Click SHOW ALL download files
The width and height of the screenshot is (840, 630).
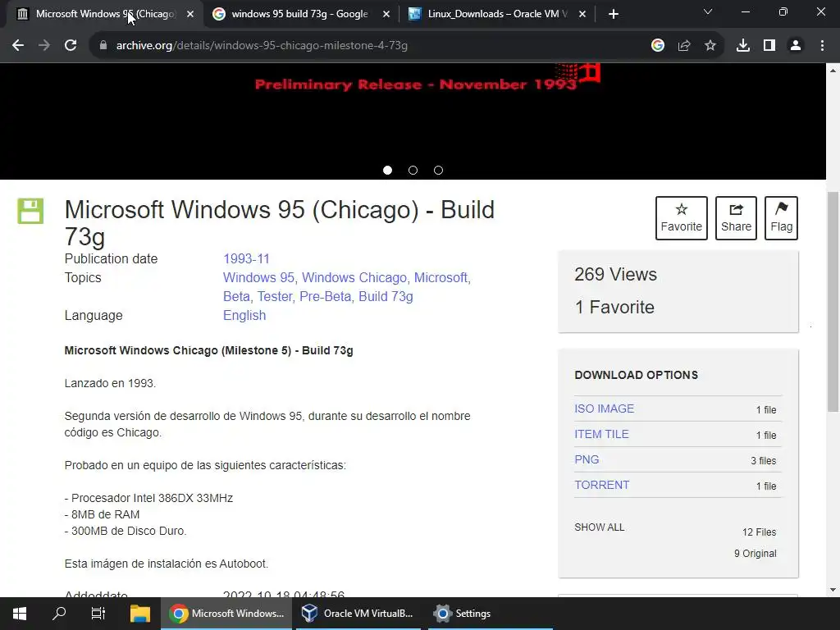tap(600, 527)
